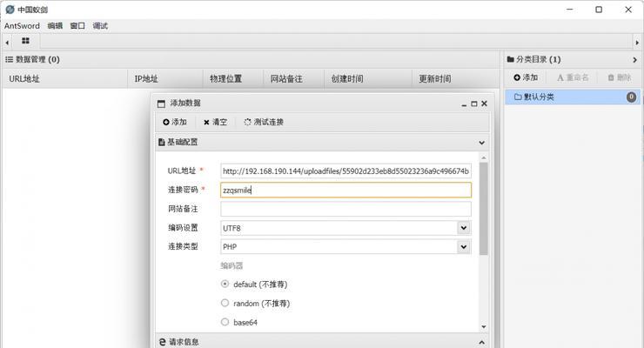Click the 请求信息 browser icon
The width and height of the screenshot is (644, 348).
pyautogui.click(x=162, y=342)
